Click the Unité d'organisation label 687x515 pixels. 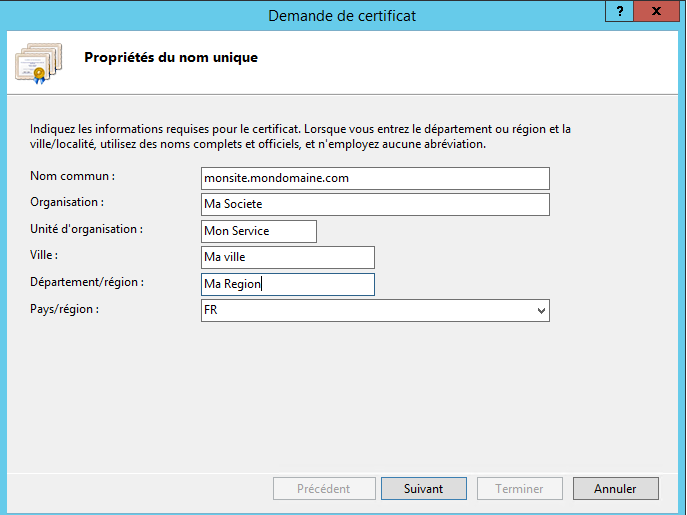click(x=86, y=229)
